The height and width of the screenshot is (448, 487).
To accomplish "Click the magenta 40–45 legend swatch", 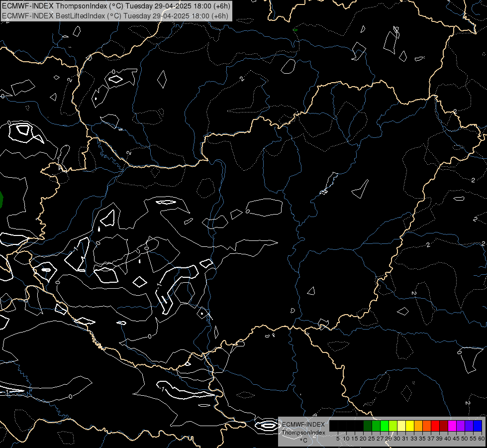I will click(452, 426).
